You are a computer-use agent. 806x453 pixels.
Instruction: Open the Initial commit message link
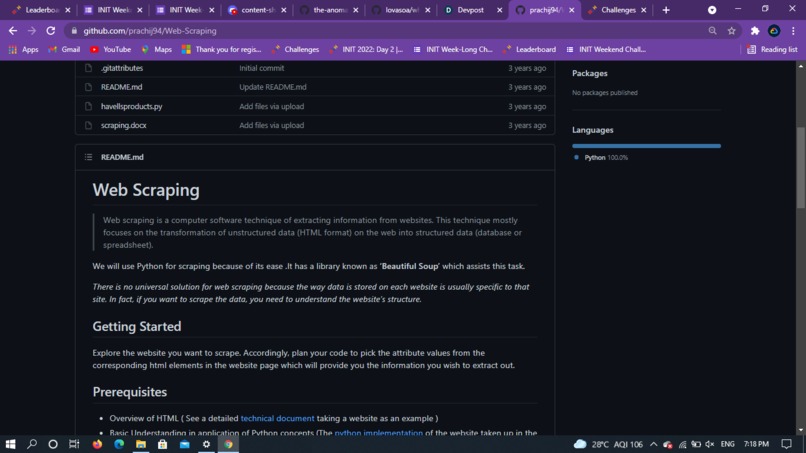point(261,68)
